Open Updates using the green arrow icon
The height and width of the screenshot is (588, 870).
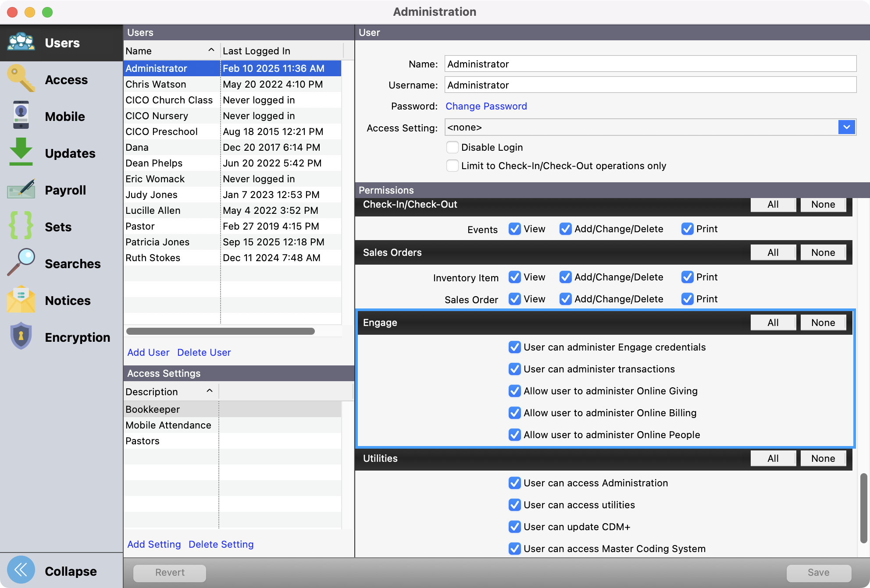point(21,152)
